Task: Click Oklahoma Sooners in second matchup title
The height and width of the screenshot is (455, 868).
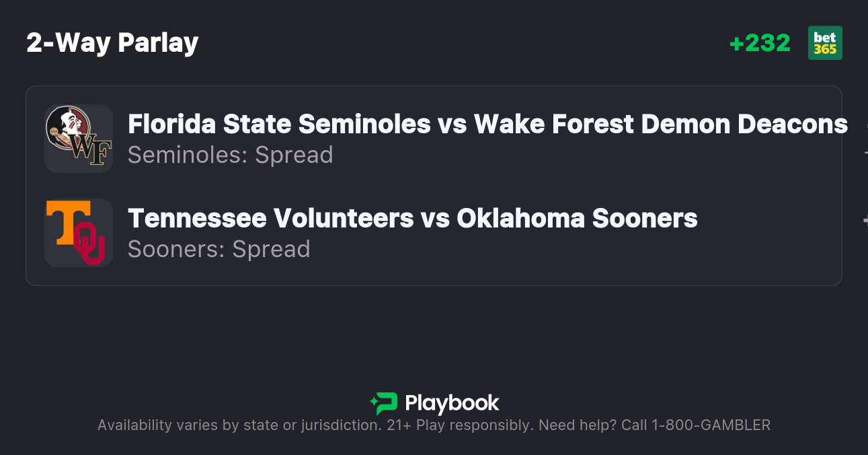Action: click(577, 219)
